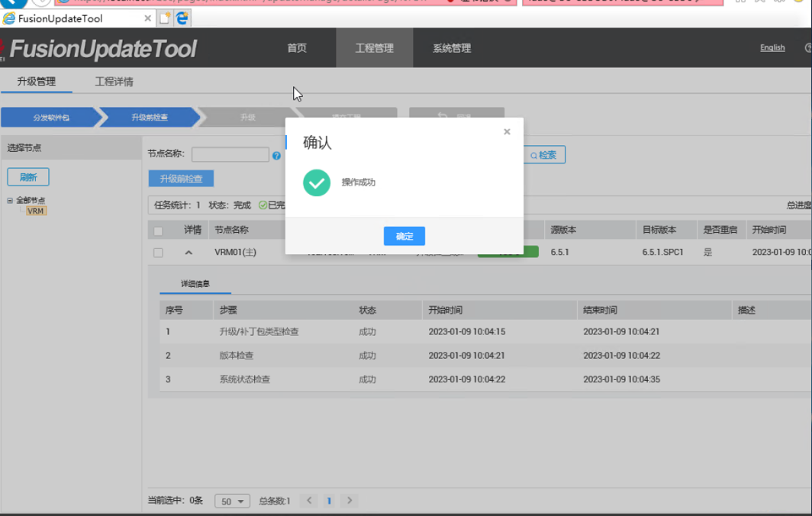Open the 工程管理 menu
This screenshot has width=812, height=516.
(x=375, y=48)
